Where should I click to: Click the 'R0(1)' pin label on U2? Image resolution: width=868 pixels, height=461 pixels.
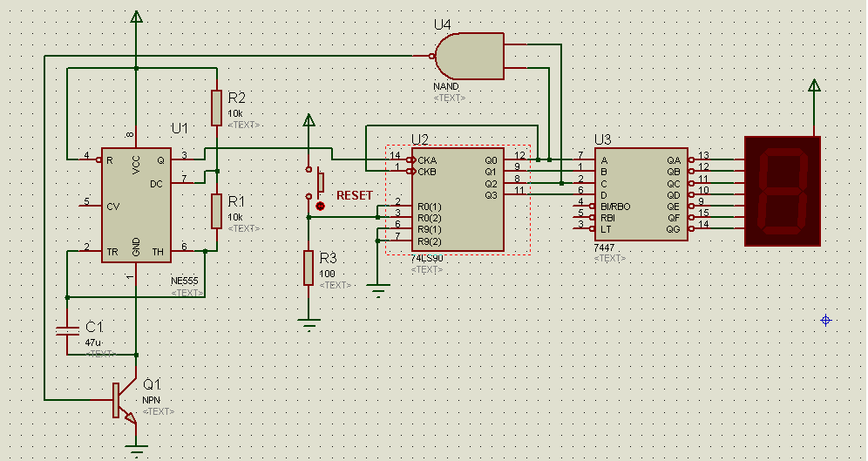pyautogui.click(x=430, y=207)
